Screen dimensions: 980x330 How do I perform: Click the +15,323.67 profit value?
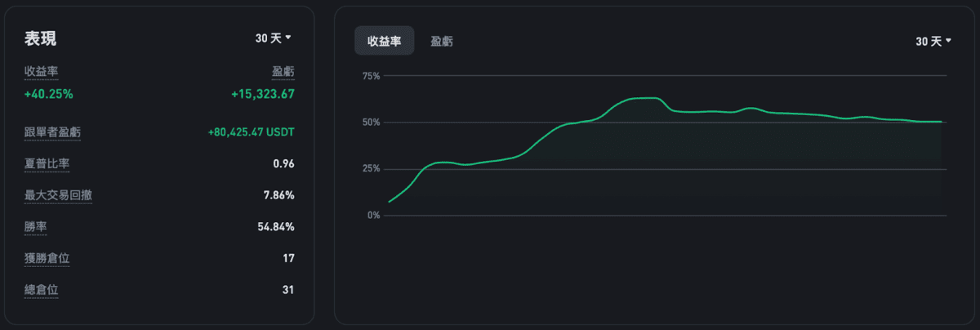pos(262,94)
